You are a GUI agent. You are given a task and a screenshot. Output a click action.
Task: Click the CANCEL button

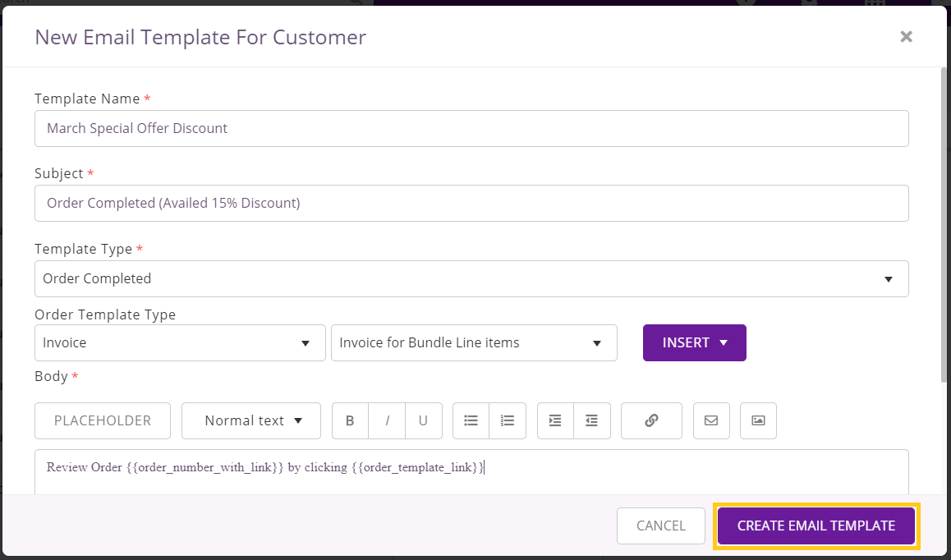pos(660,526)
